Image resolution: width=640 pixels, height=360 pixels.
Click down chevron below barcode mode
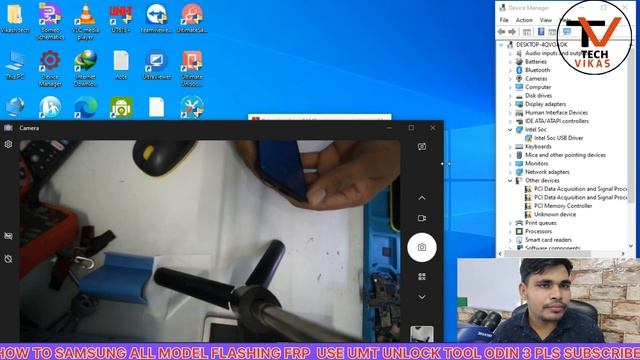pyautogui.click(x=422, y=297)
